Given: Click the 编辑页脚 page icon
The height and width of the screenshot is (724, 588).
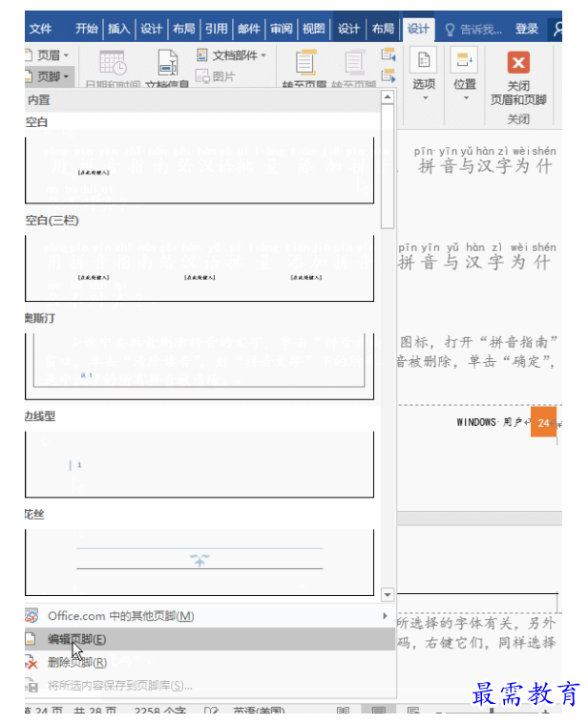Looking at the screenshot, I should pos(31,639).
